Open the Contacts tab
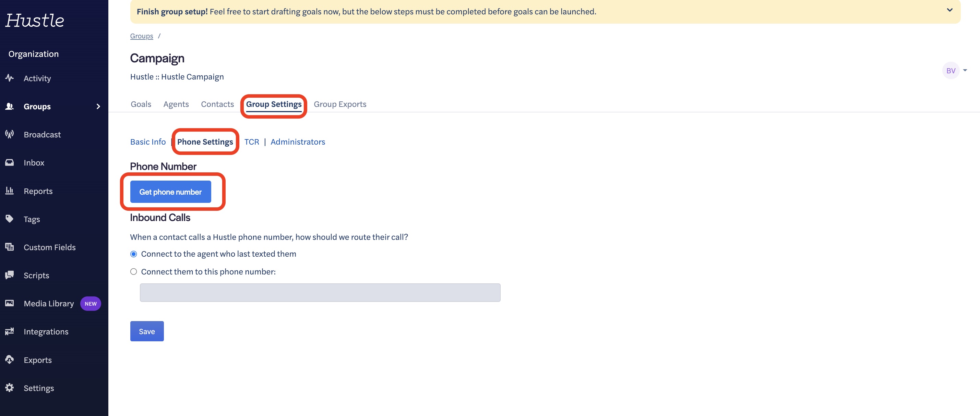 pos(217,104)
